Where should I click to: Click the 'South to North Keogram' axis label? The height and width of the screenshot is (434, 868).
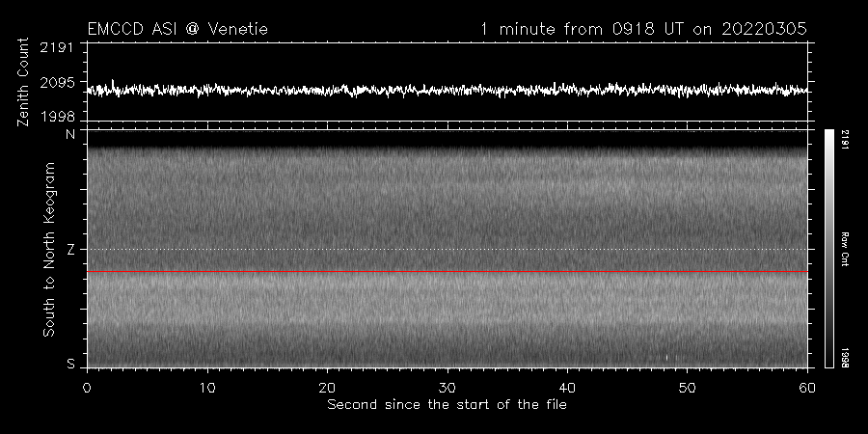(x=49, y=249)
